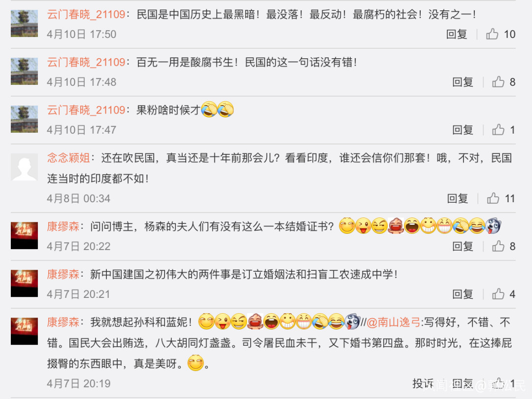
Task: Like the 果粉啥时候才 comment
Action: pyautogui.click(x=498, y=130)
